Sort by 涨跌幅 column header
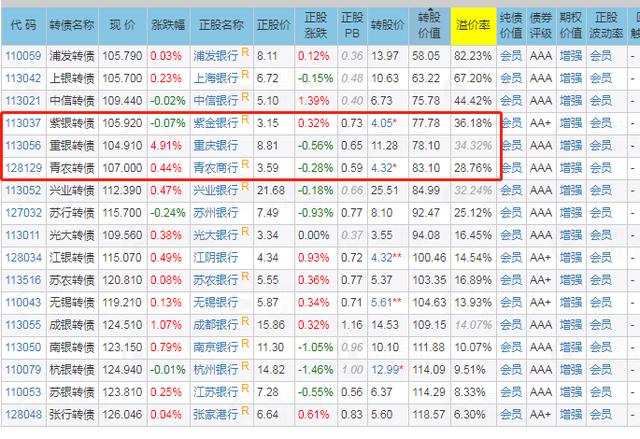 click(168, 25)
